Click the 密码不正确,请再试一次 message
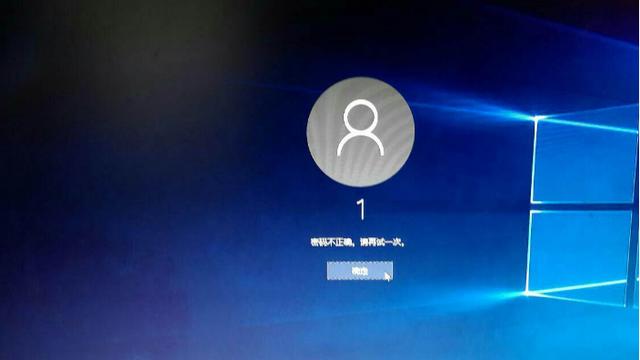This screenshot has height=360, width=640. (x=358, y=242)
